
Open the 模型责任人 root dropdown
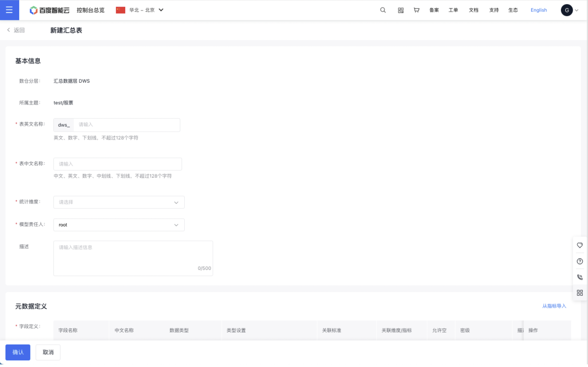point(119,225)
